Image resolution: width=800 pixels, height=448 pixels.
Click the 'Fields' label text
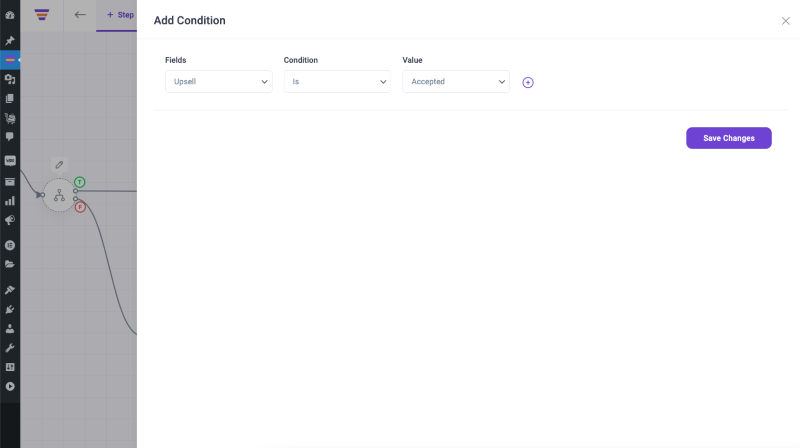point(176,60)
